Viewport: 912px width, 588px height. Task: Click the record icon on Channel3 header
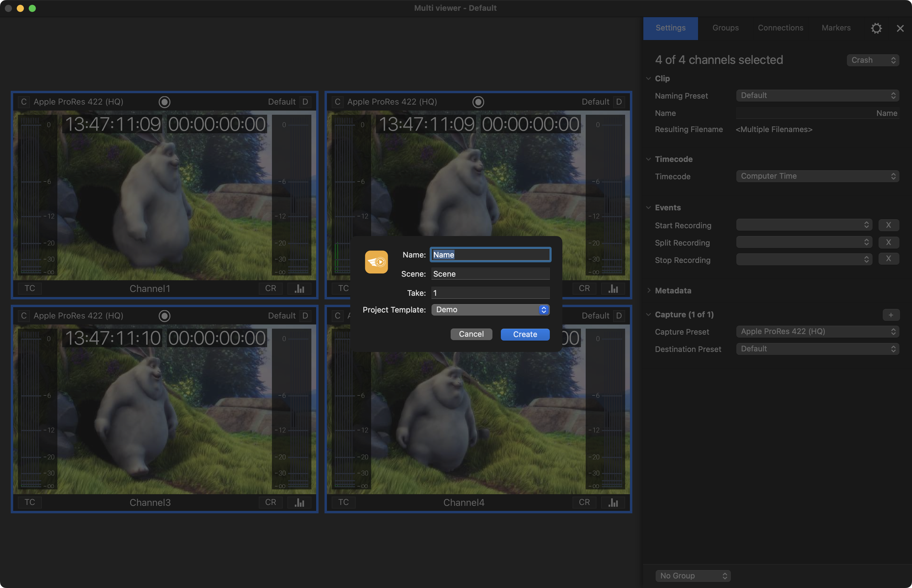[x=165, y=316]
